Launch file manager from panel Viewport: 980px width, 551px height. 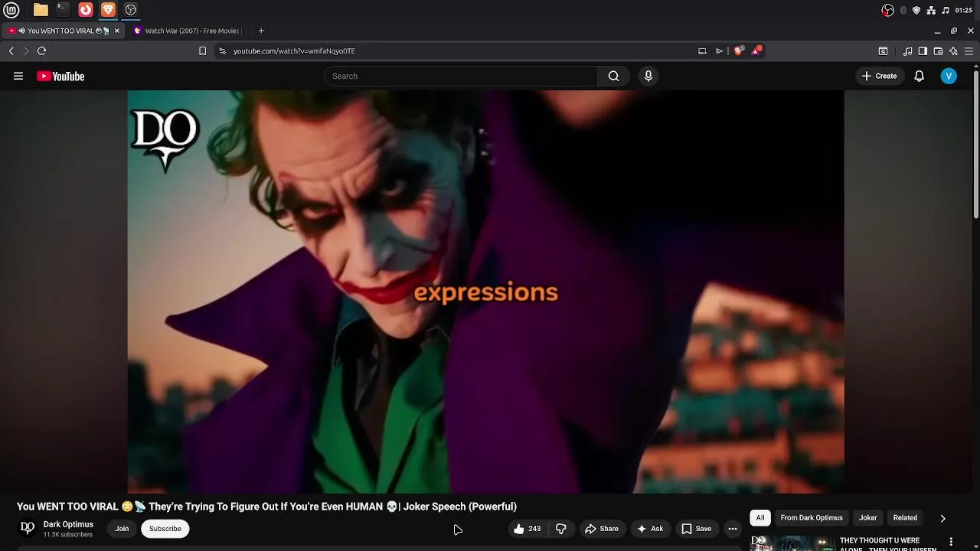pos(41,10)
